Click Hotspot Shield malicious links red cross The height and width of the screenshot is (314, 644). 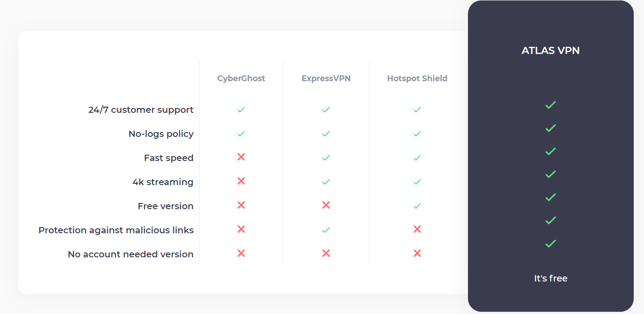coord(417,229)
